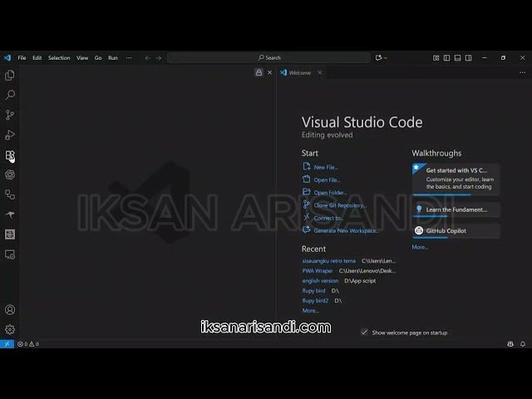Open the Explorer view in activity bar
532x399 pixels.
pyautogui.click(x=10, y=75)
